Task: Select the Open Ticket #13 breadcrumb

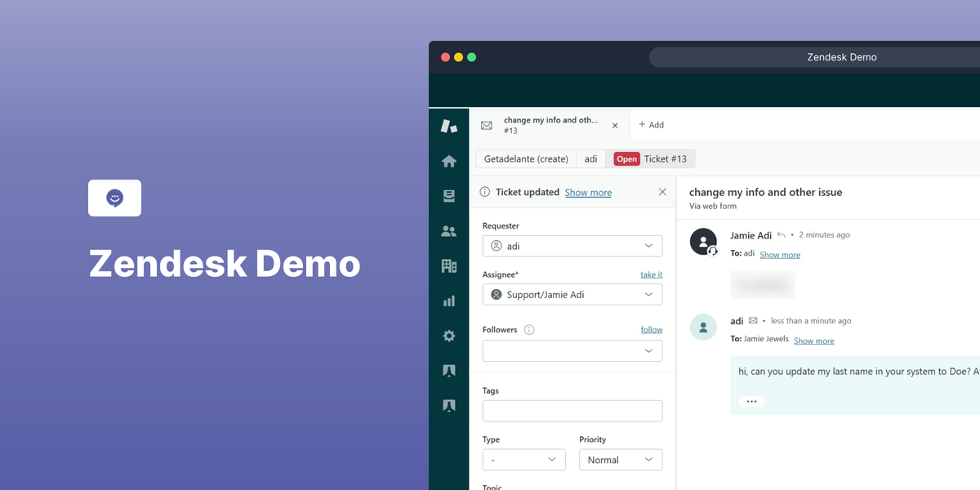Action: pos(650,159)
